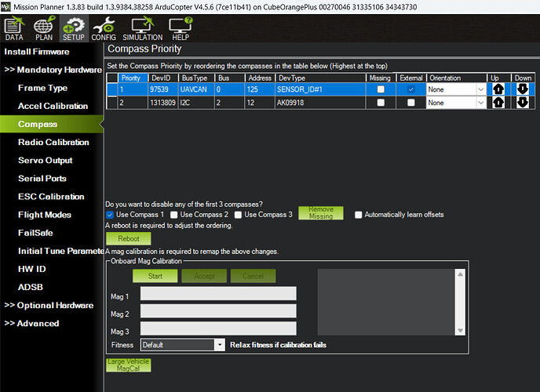Open FailSafe page
Viewport: 540px width, 392px height.
tap(35, 233)
